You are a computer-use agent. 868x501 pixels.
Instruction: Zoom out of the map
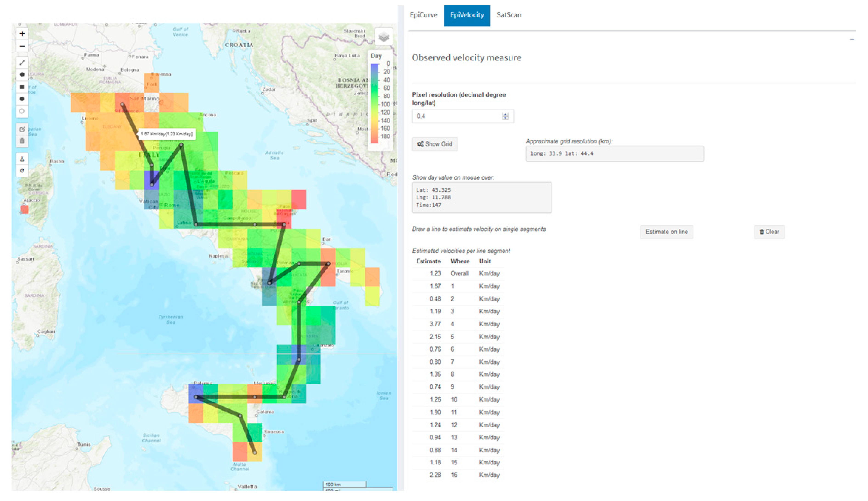(22, 46)
